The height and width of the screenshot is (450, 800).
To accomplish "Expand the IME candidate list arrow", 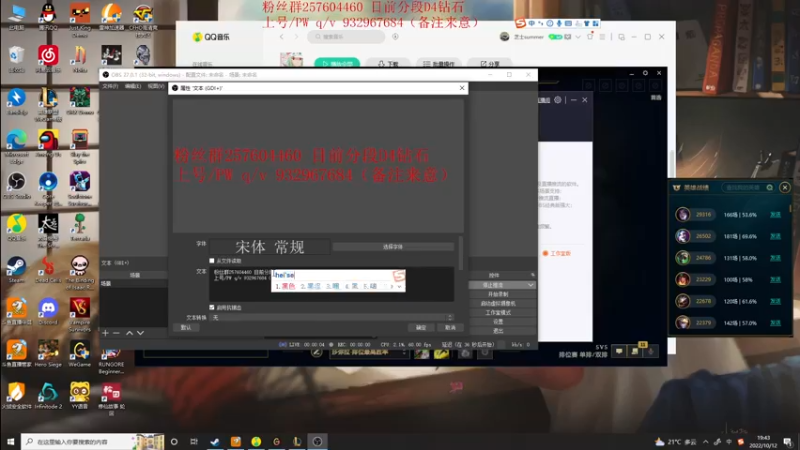I will [399, 286].
